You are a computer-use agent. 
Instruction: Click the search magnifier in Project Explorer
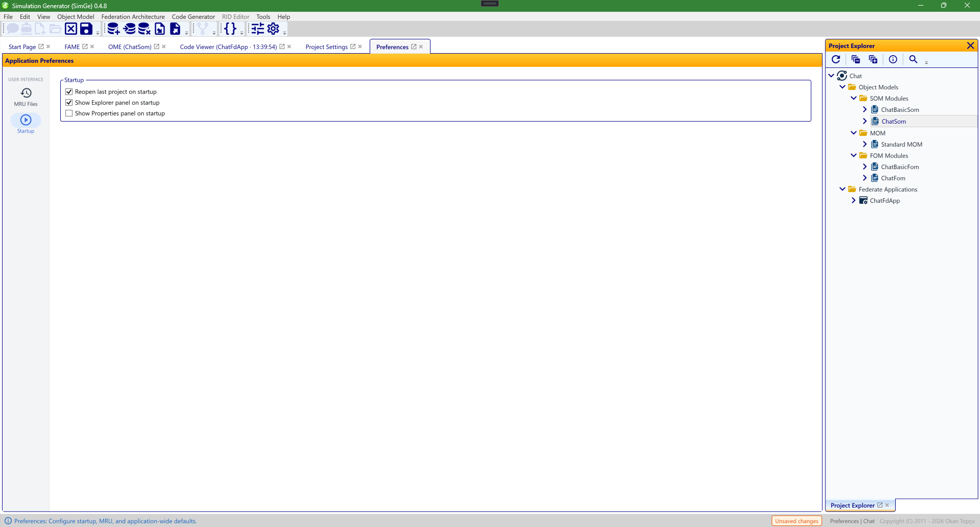coord(914,59)
